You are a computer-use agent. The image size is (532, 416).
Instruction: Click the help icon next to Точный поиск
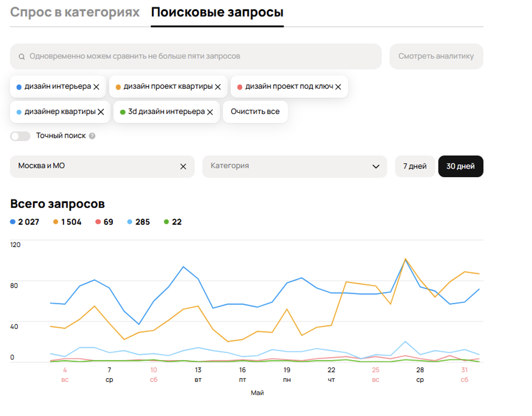pos(92,136)
